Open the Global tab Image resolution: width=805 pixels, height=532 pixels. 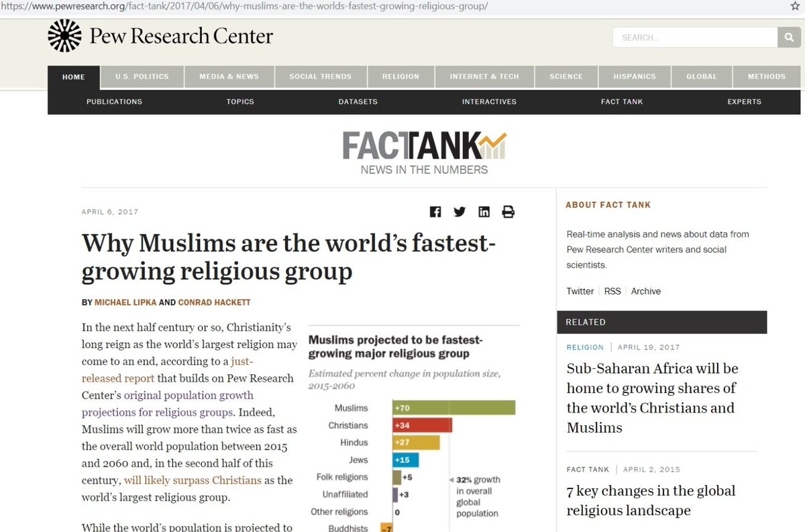[702, 76]
